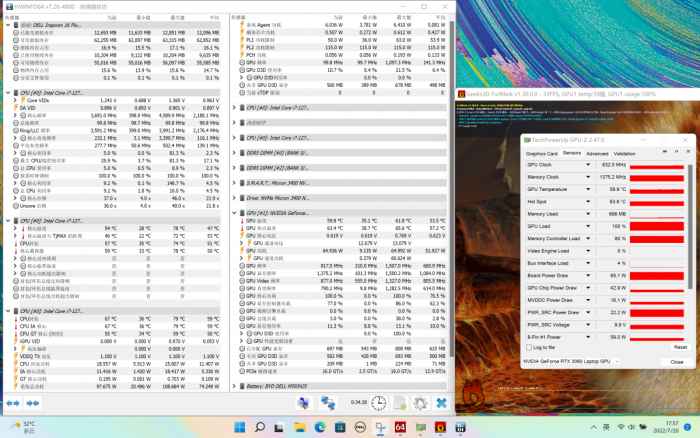Click FurMark window title bar
Screen dimensions: 700x438
[x=578, y=94]
